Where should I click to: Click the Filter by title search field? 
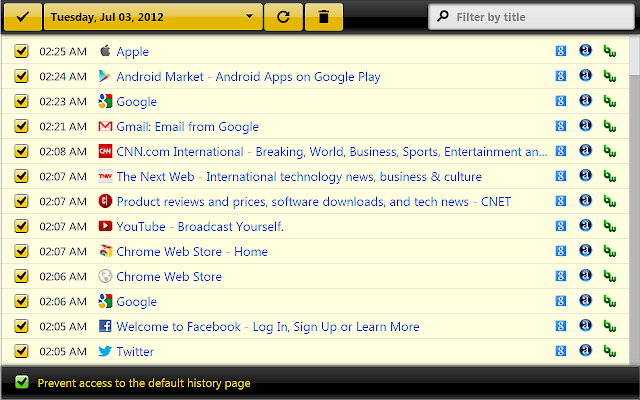pos(531,17)
